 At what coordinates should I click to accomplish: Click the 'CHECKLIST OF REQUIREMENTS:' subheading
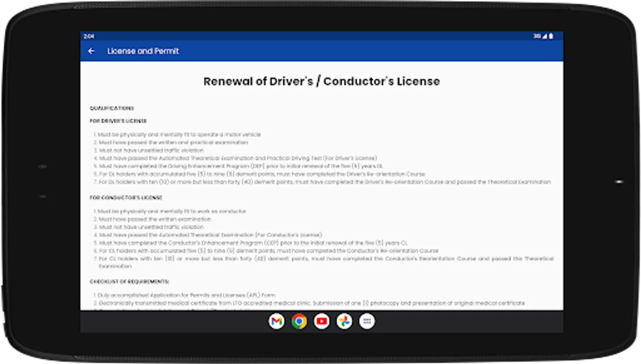tap(129, 281)
